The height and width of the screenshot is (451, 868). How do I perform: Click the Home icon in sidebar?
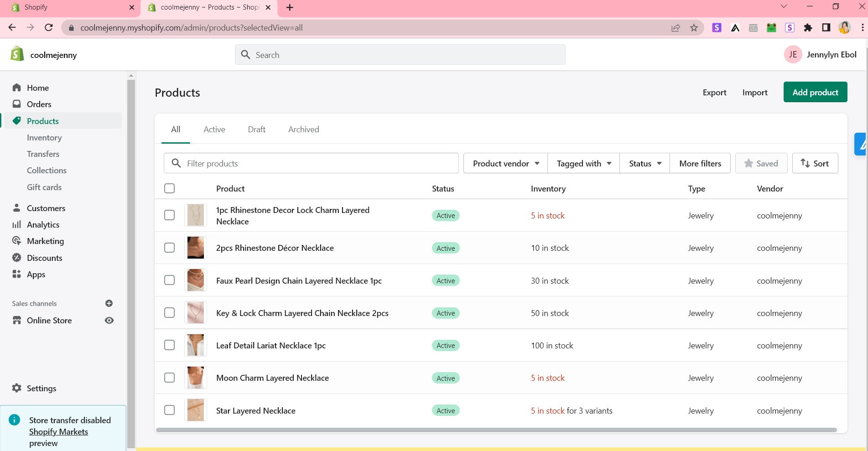click(x=17, y=88)
